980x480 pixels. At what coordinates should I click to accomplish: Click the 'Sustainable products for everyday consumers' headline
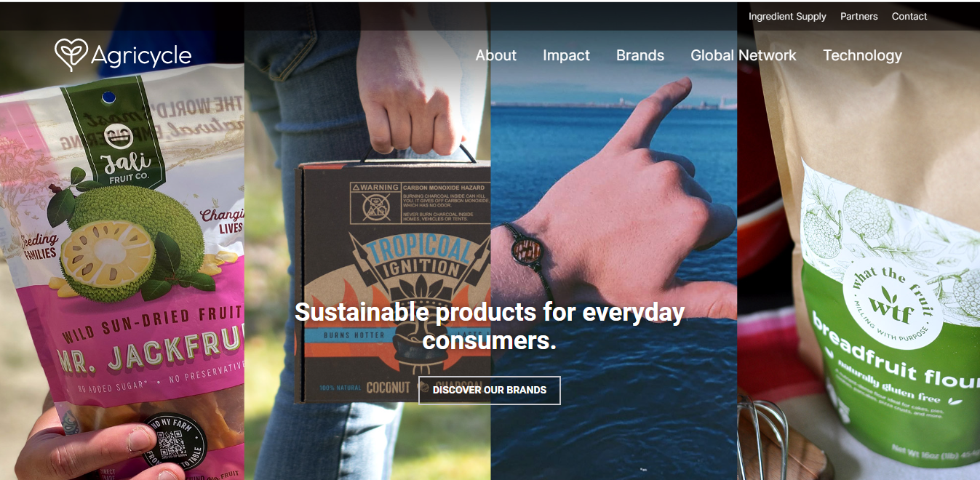click(490, 325)
